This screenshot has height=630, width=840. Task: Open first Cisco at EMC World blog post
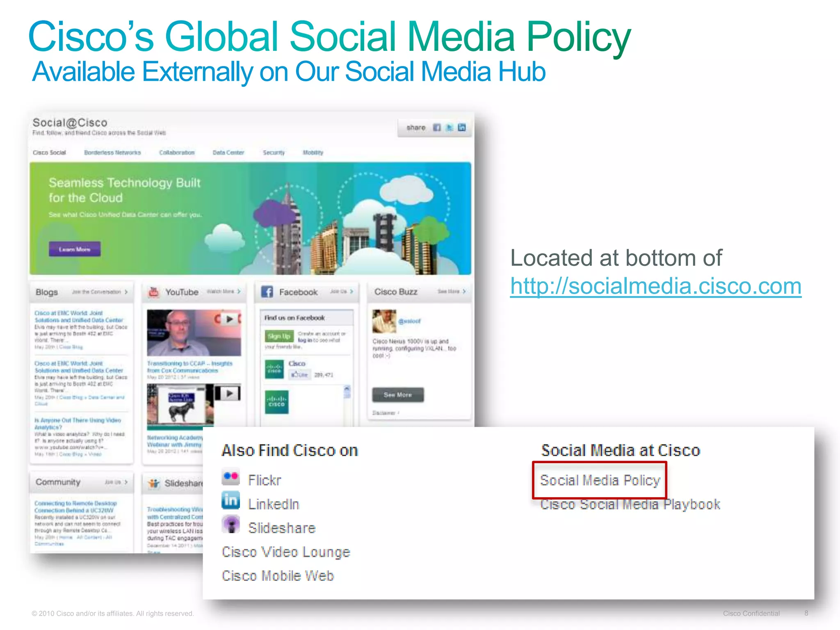pos(79,316)
